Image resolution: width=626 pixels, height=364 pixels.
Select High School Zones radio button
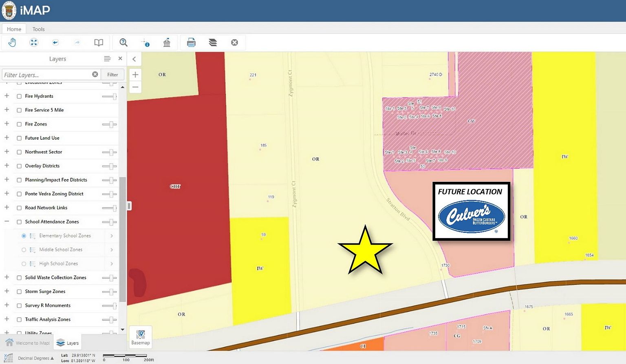pos(24,264)
